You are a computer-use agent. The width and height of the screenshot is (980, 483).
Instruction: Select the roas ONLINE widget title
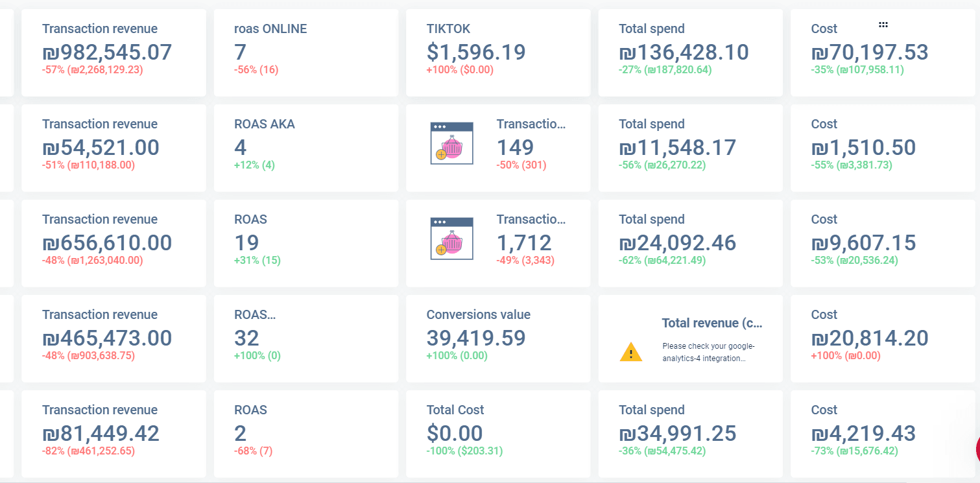coord(270,29)
